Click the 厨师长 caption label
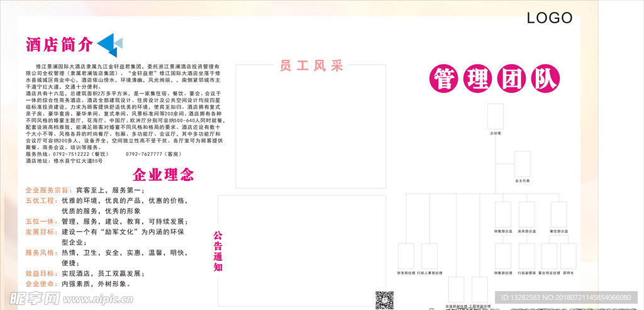 (569, 273)
